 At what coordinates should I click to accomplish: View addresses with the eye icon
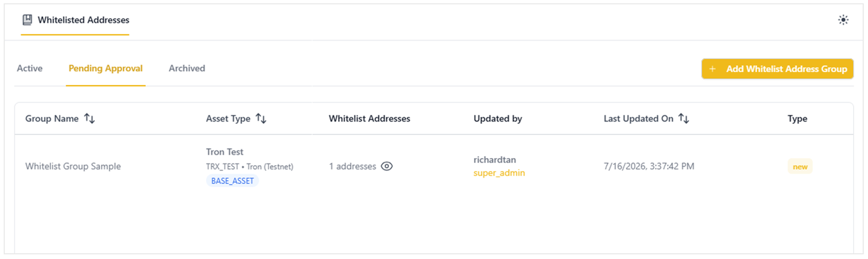[x=387, y=166]
